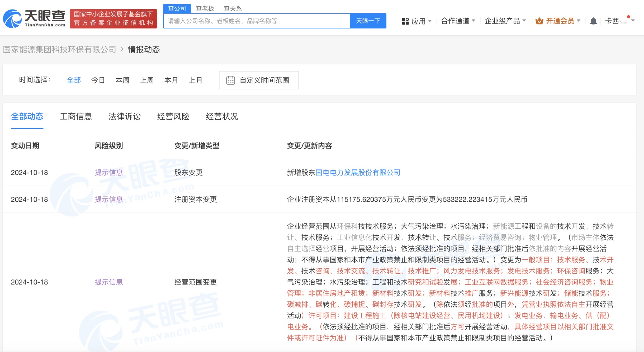Select the 全部 time filter
Viewport: 644px width, 352px height.
(x=74, y=80)
